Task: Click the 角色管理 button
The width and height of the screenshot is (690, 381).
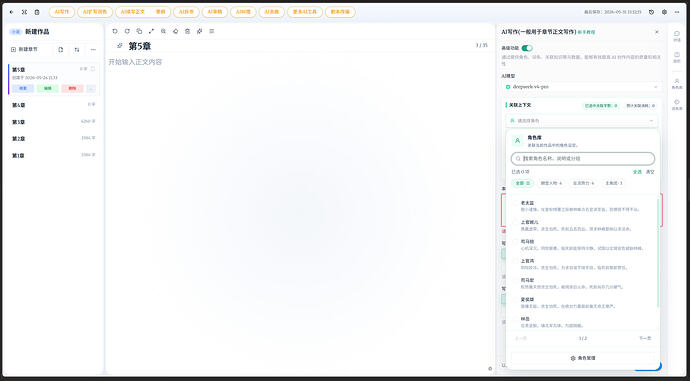Action: (x=583, y=358)
